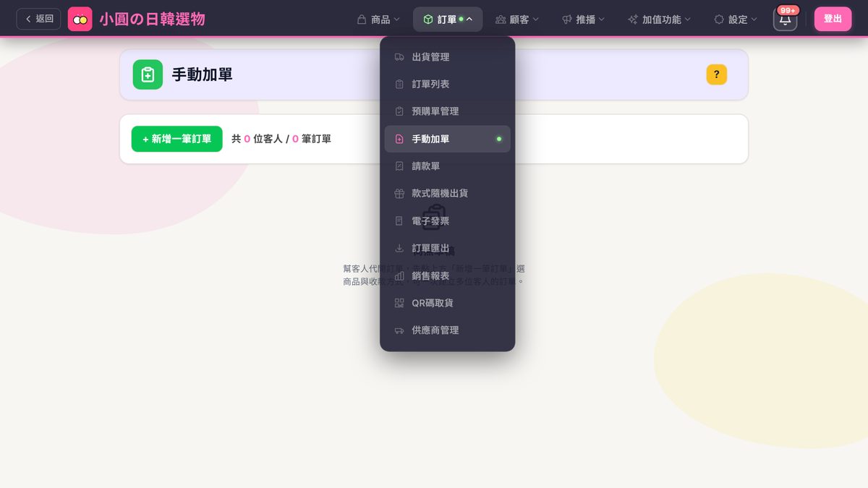Click the QR code icon beside QR碼取貨
Screen dimensions: 868x488
[x=399, y=303]
